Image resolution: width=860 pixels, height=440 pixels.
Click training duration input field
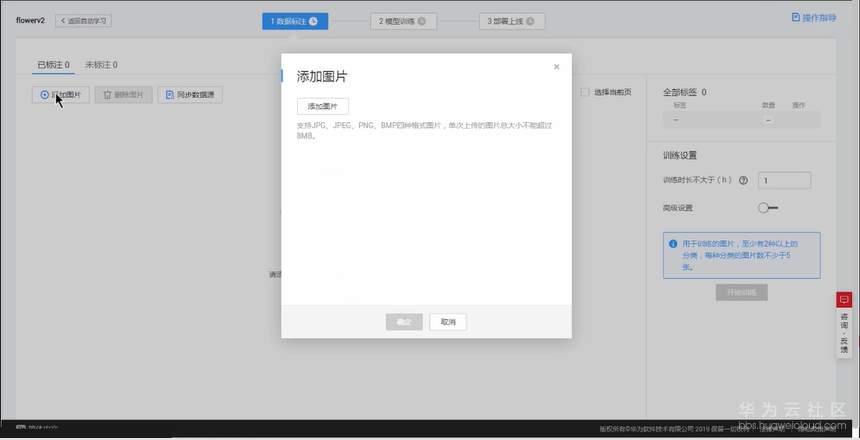[x=784, y=180]
